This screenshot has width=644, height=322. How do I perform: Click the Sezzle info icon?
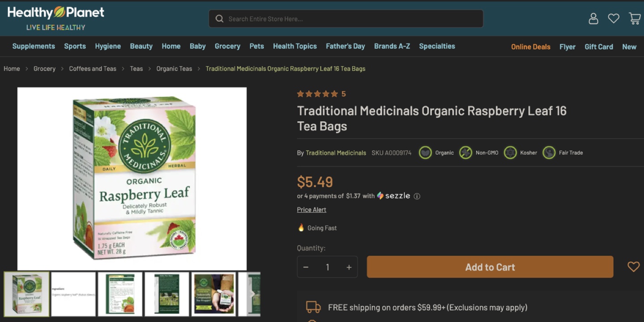[x=417, y=196]
